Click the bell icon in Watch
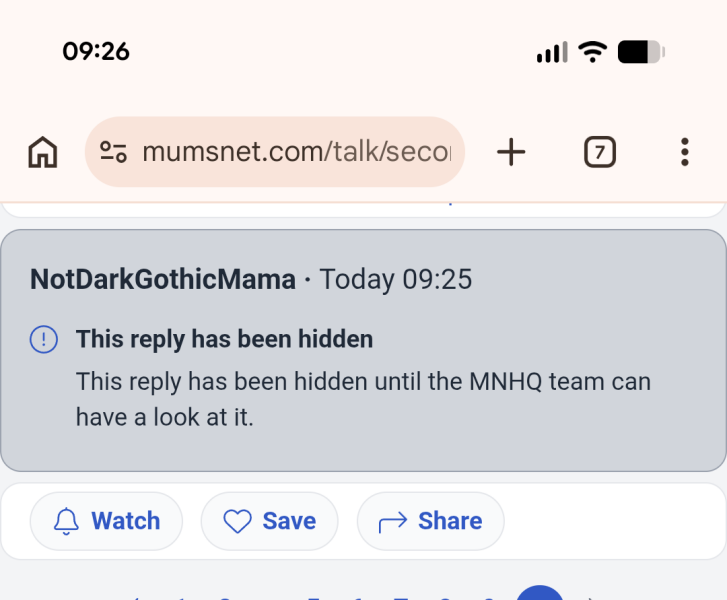727x600 pixels. [66, 521]
